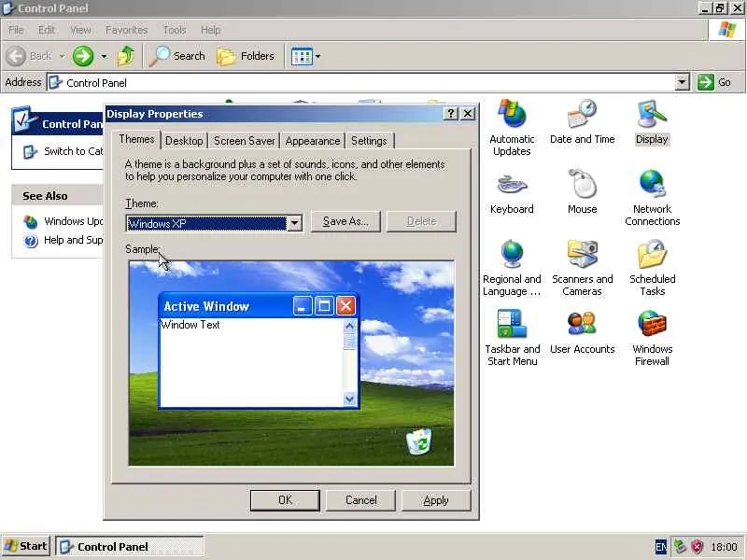
Task: Open the Date and Time icon
Action: pyautogui.click(x=582, y=114)
